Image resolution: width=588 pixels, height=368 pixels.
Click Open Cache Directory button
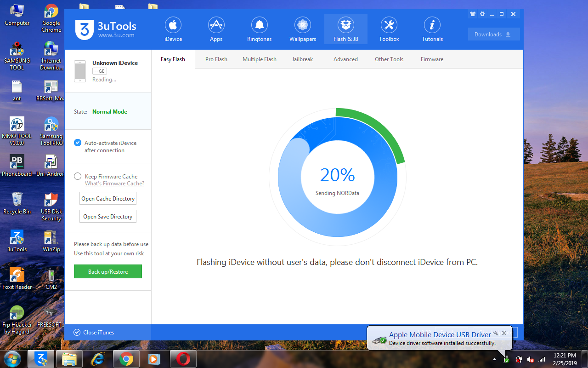point(108,199)
